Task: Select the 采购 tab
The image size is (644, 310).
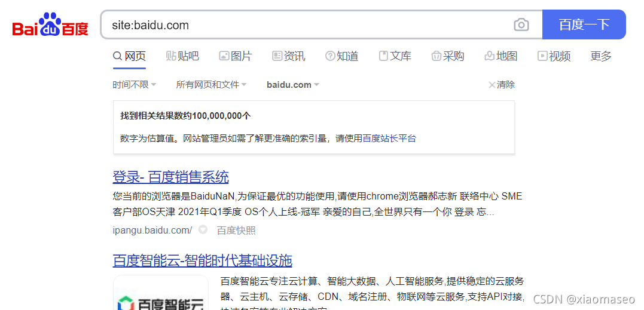Action: click(448, 56)
